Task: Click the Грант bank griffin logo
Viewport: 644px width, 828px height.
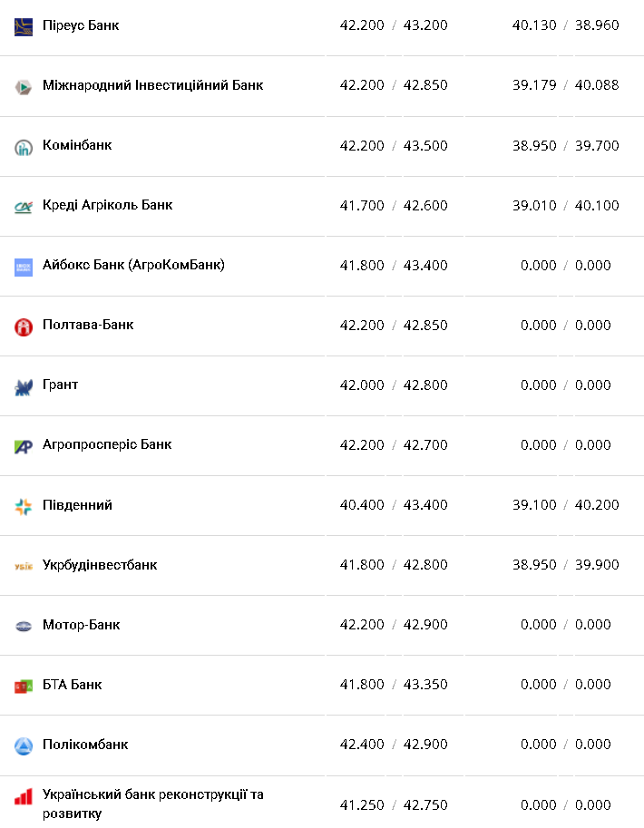Action: 24,387
